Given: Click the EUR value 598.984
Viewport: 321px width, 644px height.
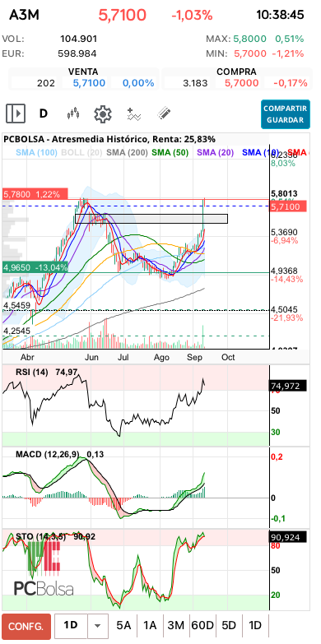Looking at the screenshot, I should click(78, 53).
